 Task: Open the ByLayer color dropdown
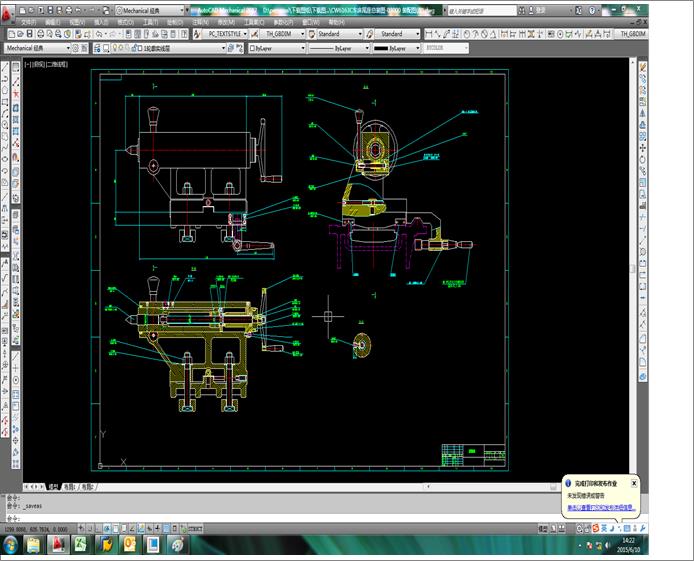[x=273, y=47]
